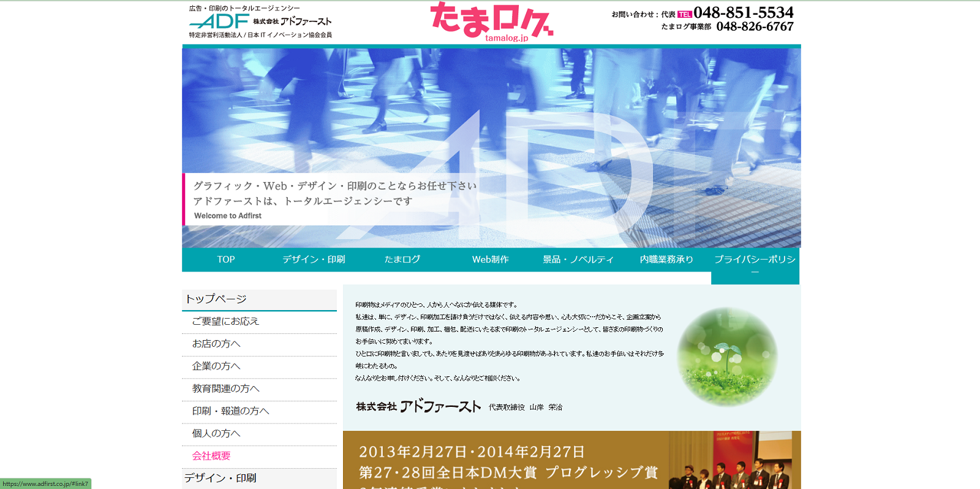Click the 全日本DM大賞 award banner
The height and width of the screenshot is (489, 980).
(x=571, y=460)
